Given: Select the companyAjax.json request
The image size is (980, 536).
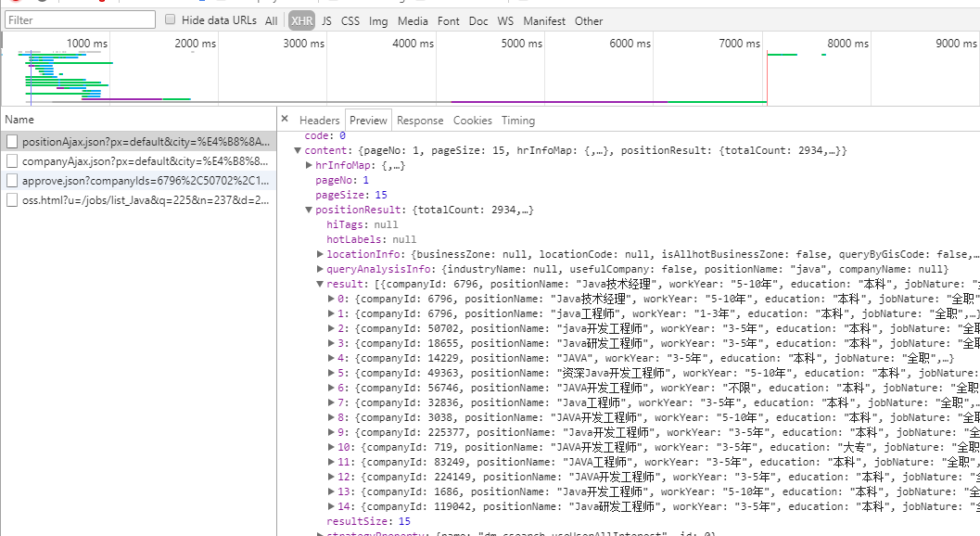Looking at the screenshot, I should 139,161.
